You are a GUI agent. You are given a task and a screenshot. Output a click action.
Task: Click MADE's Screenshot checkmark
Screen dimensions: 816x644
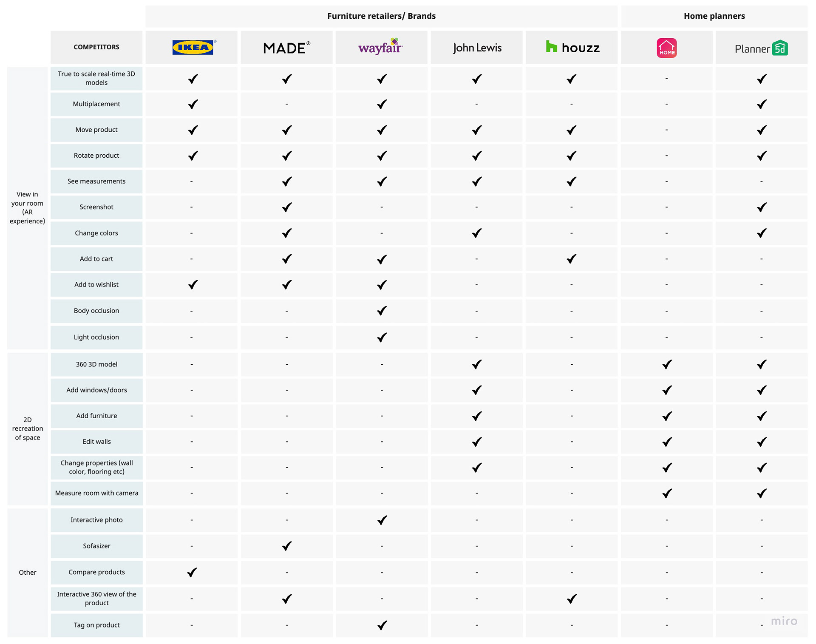(x=287, y=207)
